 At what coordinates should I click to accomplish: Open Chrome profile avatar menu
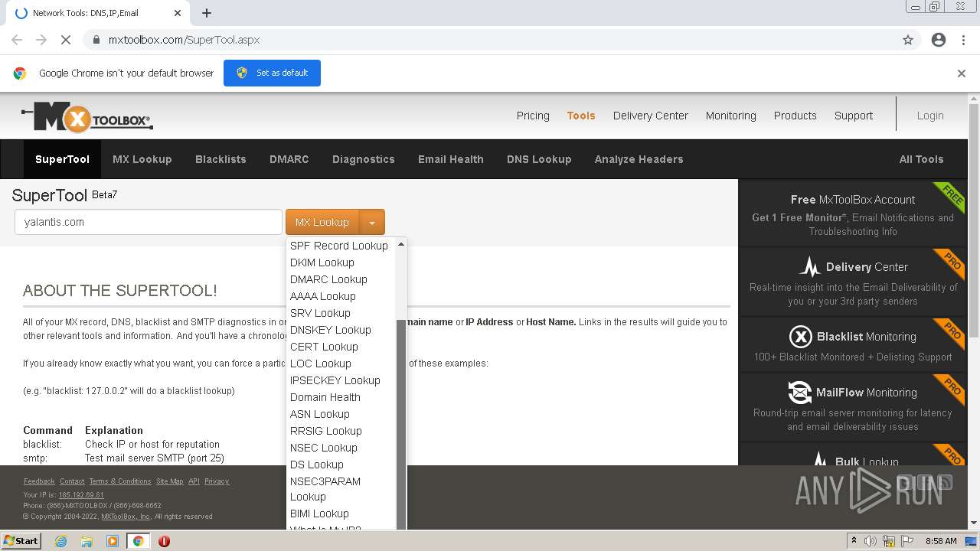point(939,40)
